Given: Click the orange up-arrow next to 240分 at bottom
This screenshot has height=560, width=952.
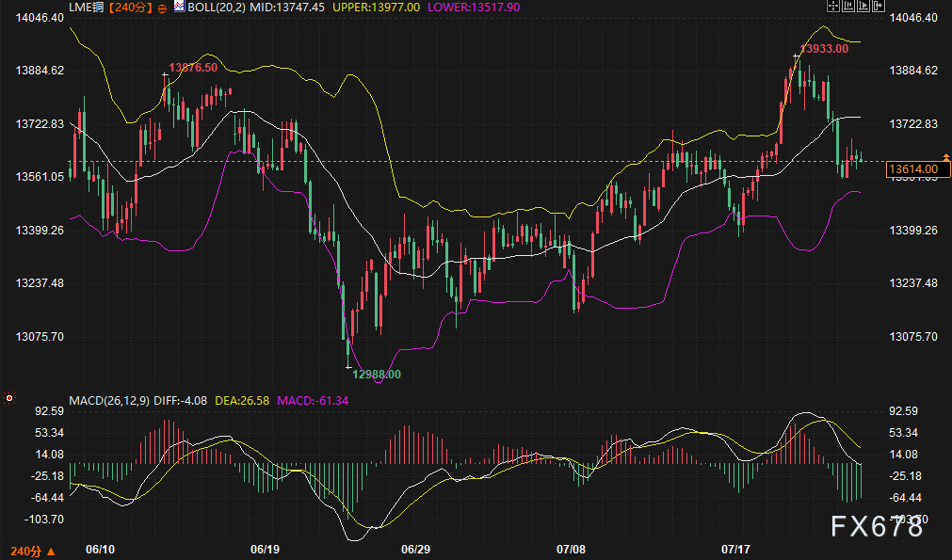Looking at the screenshot, I should click(x=51, y=551).
